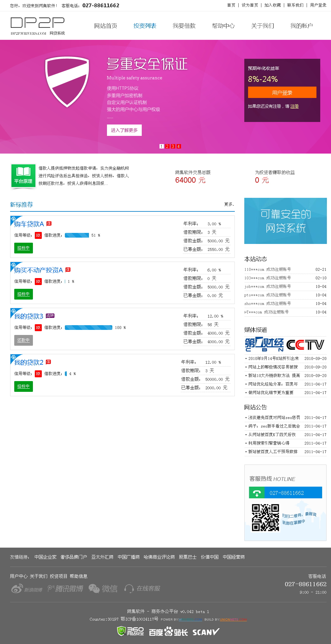Switch to banner slide 2
This screenshot has height=644, width=331.
tap(167, 146)
